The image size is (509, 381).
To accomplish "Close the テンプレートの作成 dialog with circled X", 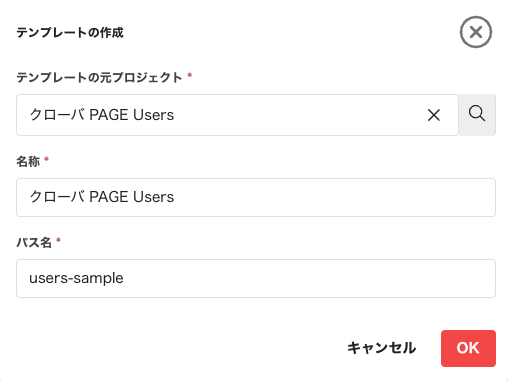I will click(x=476, y=32).
